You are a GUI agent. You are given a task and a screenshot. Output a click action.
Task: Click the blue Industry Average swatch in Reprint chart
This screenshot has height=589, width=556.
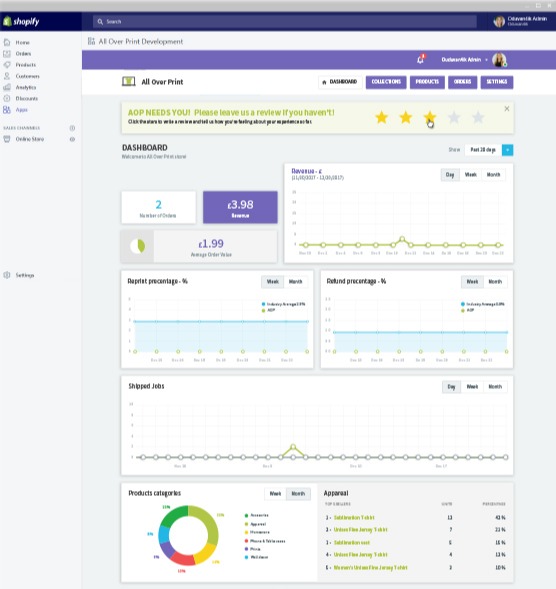(x=263, y=304)
